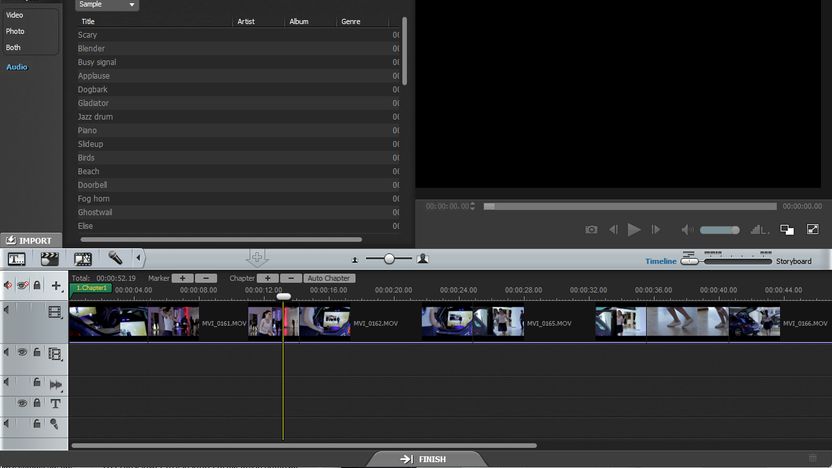Click the small zoom-out figure icon
The width and height of the screenshot is (832, 468).
[x=355, y=259]
